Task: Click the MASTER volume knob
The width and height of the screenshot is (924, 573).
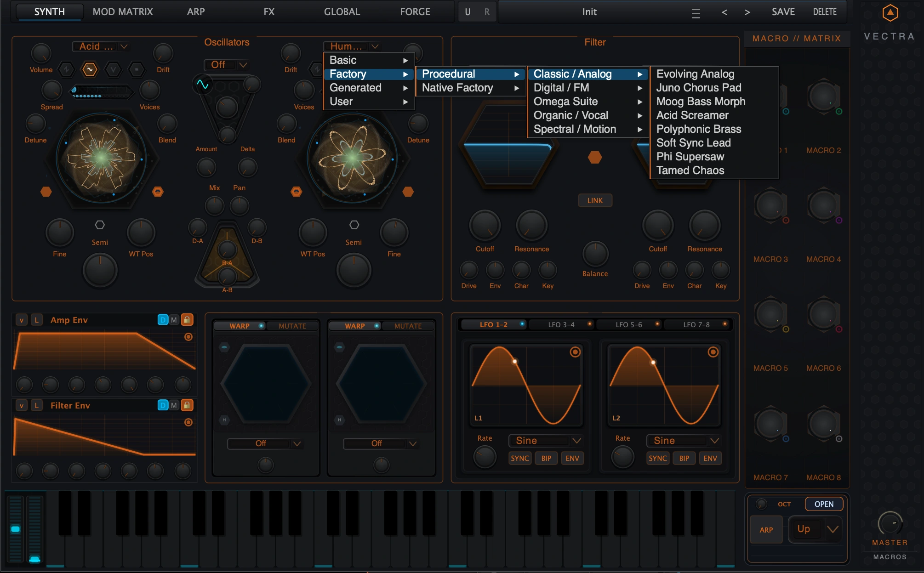Action: tap(890, 523)
